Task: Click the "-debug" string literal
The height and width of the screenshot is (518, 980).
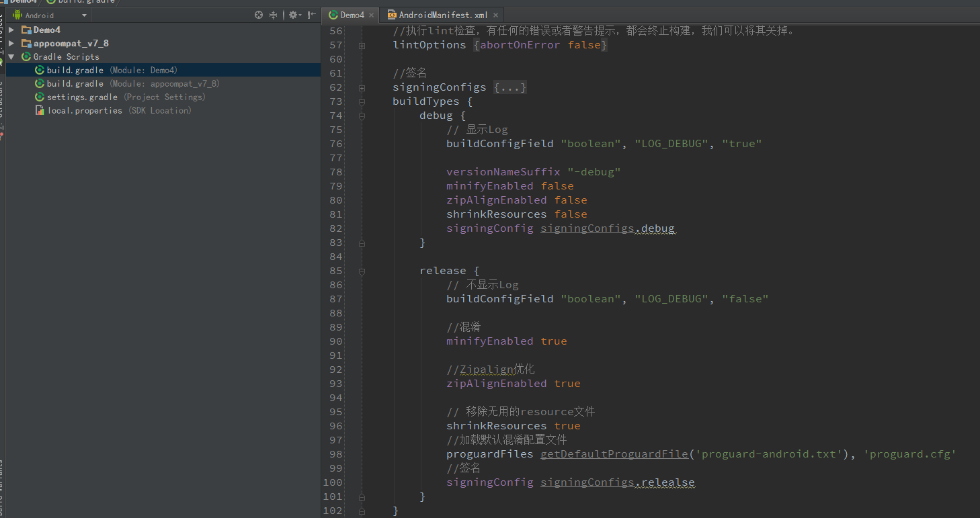Action: [594, 172]
